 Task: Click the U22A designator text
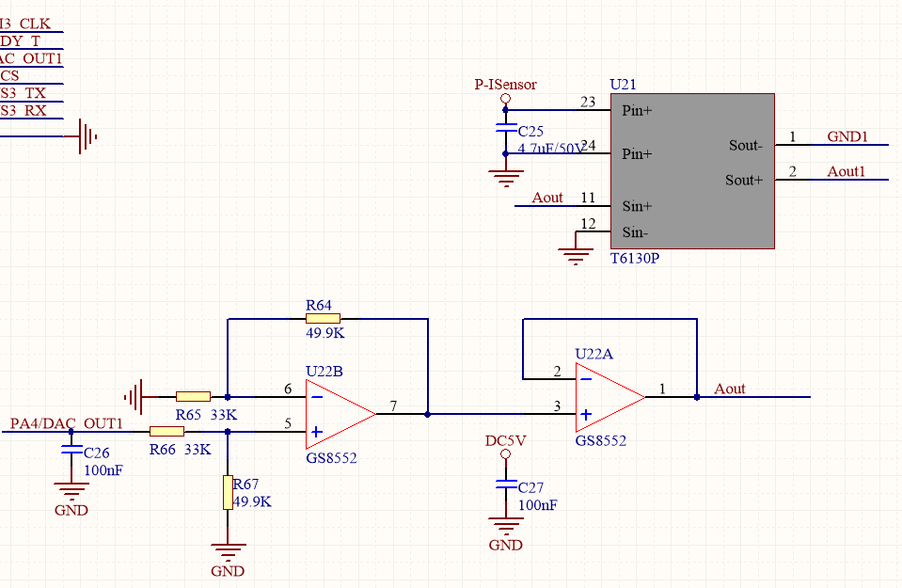[x=594, y=355]
